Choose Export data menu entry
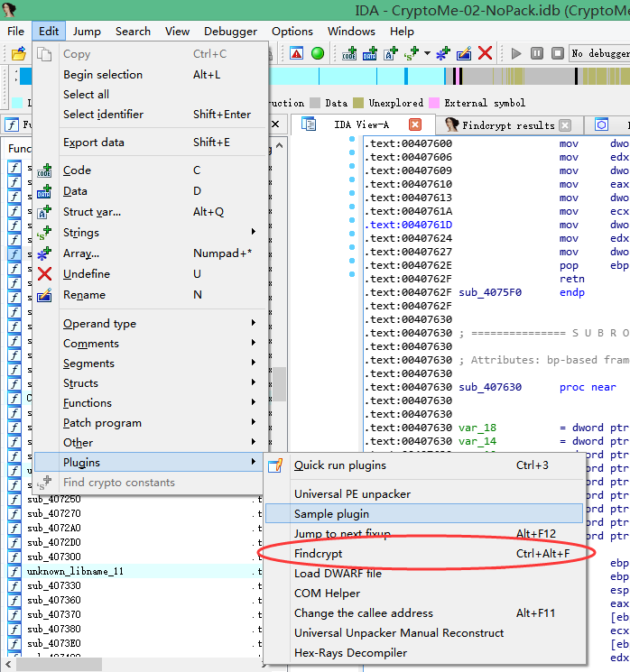 pyautogui.click(x=150, y=143)
